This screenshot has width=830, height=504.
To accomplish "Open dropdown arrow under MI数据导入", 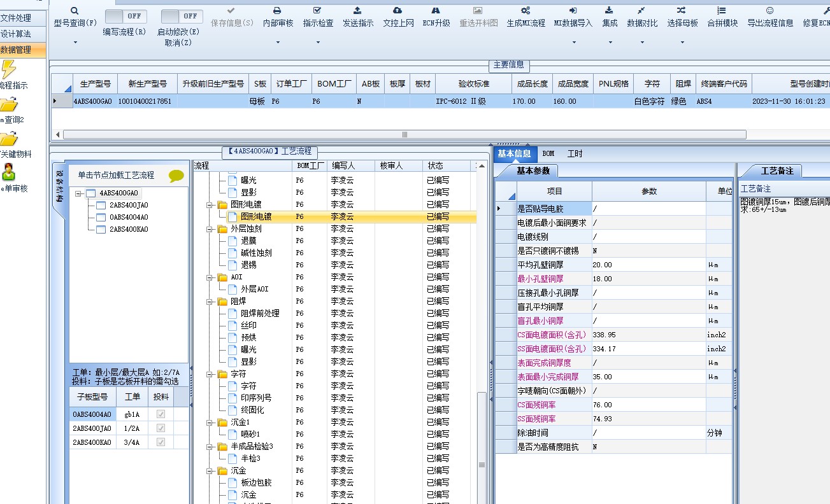I will coord(573,43).
